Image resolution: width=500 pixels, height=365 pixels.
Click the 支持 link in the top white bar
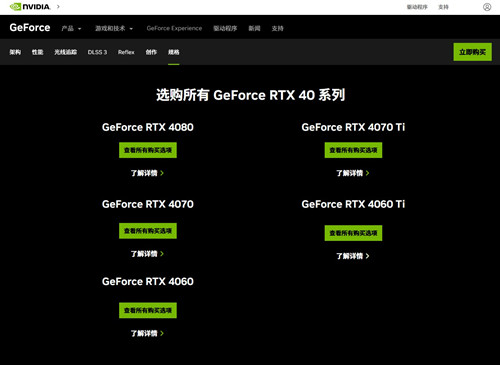pyautogui.click(x=443, y=7)
